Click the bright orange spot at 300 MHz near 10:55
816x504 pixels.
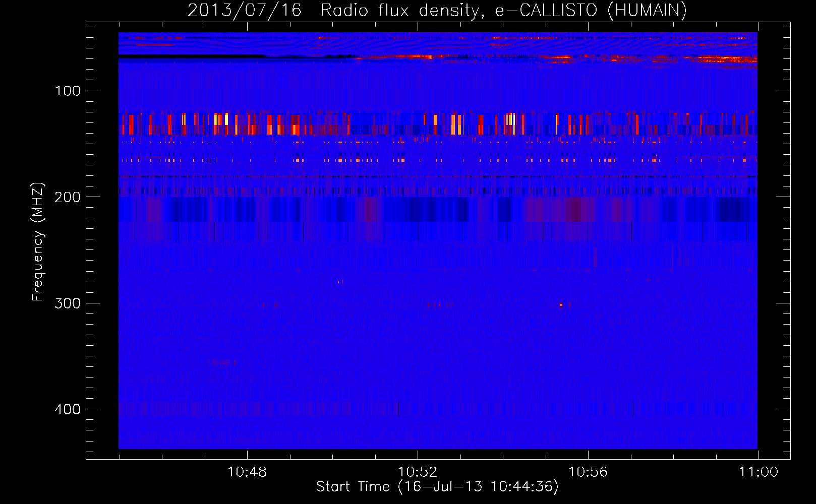pyautogui.click(x=561, y=305)
